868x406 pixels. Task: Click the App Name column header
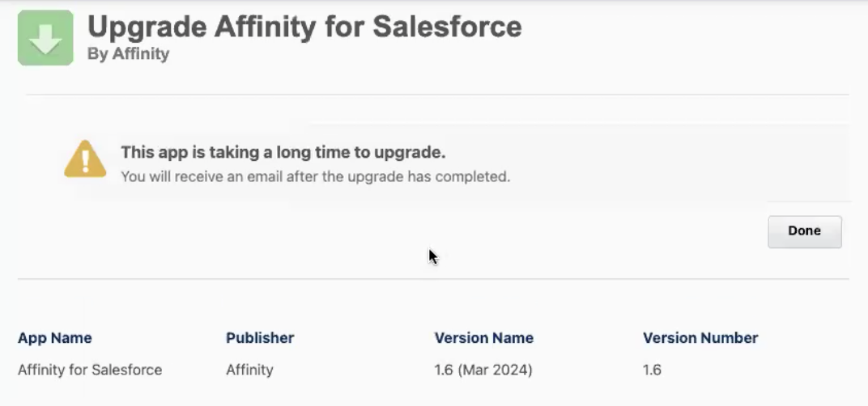[x=54, y=338]
